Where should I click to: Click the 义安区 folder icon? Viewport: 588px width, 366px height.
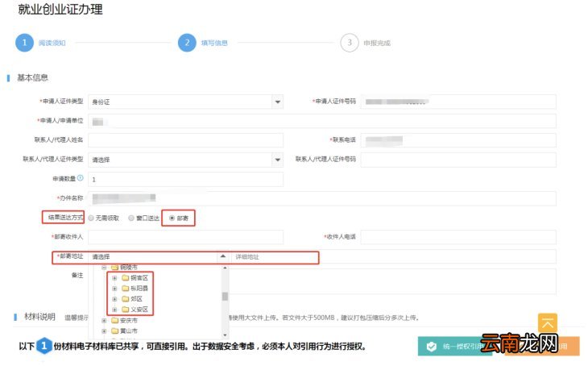pos(126,310)
